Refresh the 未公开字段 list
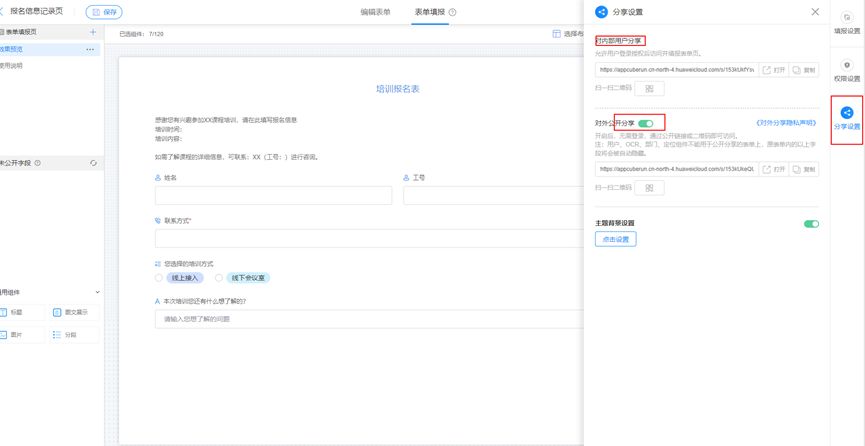The height and width of the screenshot is (446, 865). click(93, 163)
